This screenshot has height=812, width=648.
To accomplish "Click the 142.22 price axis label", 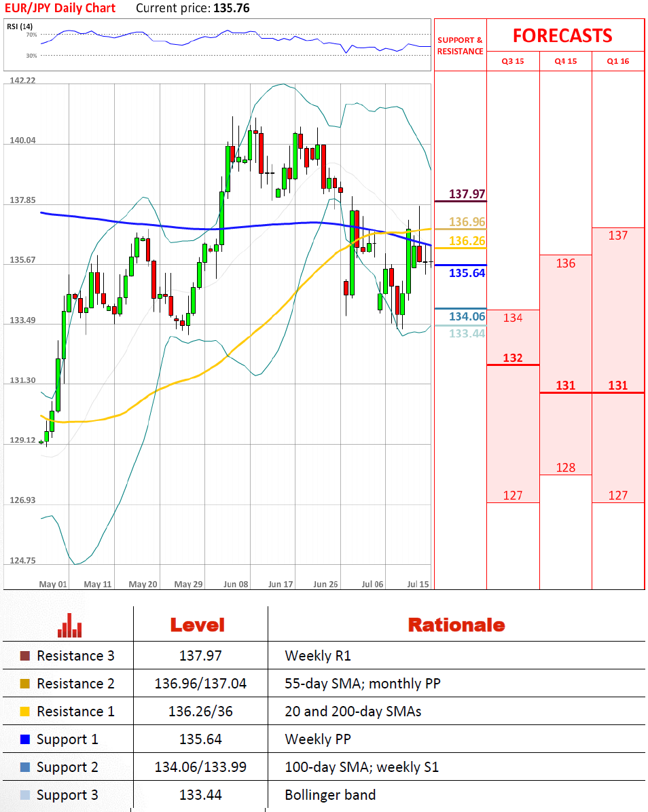I will pos(23,80).
